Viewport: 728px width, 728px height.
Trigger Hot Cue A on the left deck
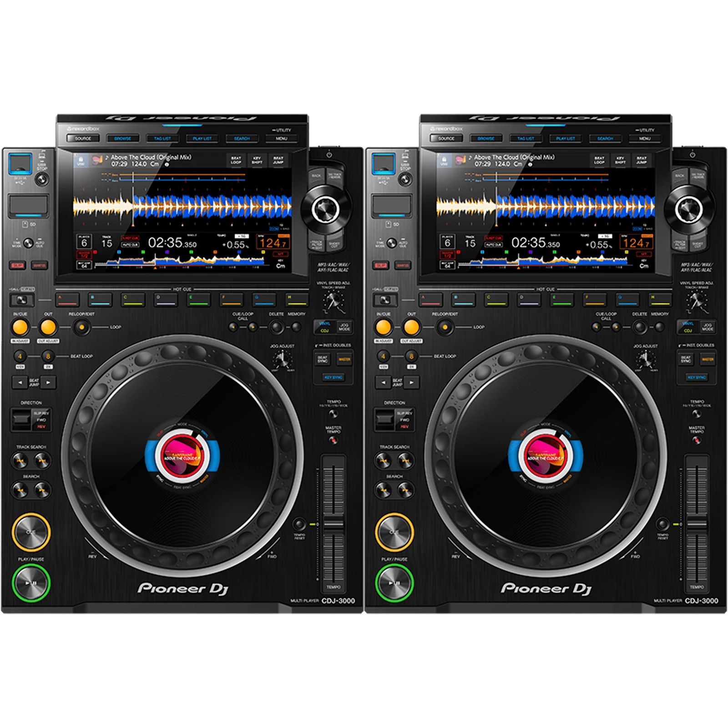pos(67,300)
